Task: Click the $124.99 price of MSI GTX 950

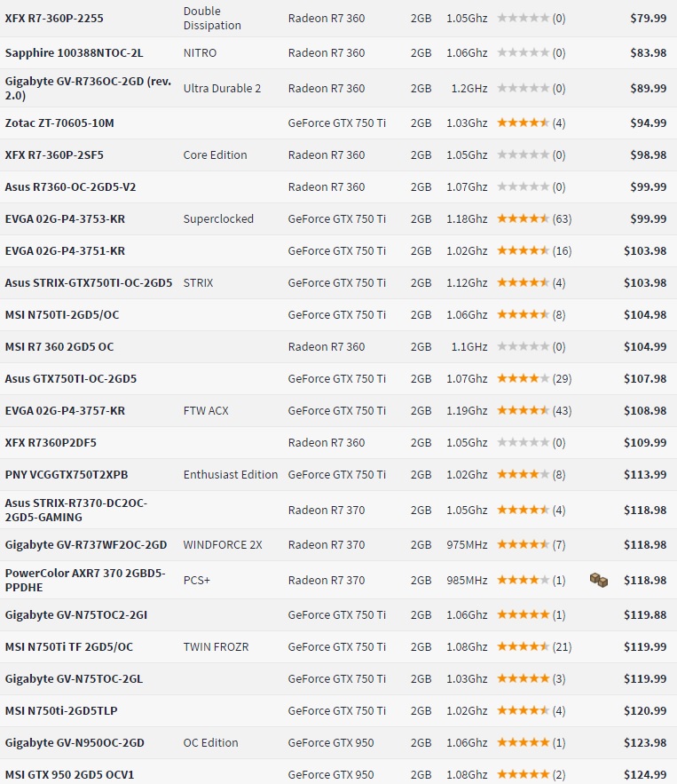Action: coord(645,775)
